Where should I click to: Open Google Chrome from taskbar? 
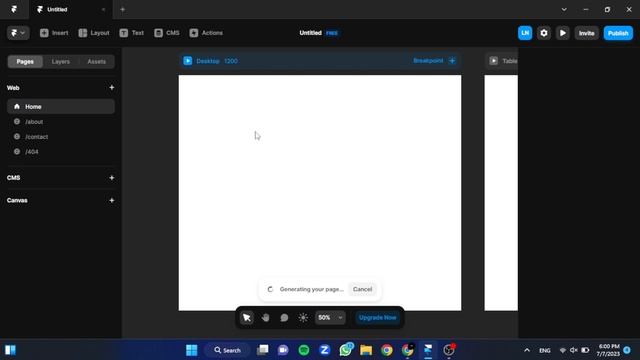click(387, 350)
